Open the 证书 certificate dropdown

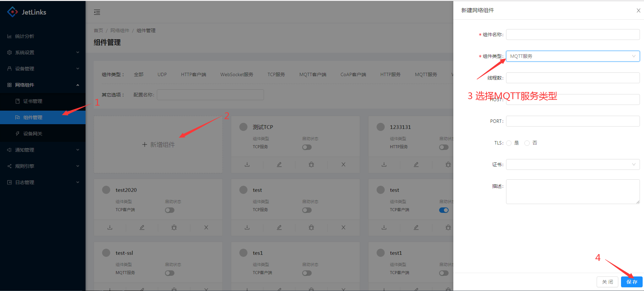[573, 164]
